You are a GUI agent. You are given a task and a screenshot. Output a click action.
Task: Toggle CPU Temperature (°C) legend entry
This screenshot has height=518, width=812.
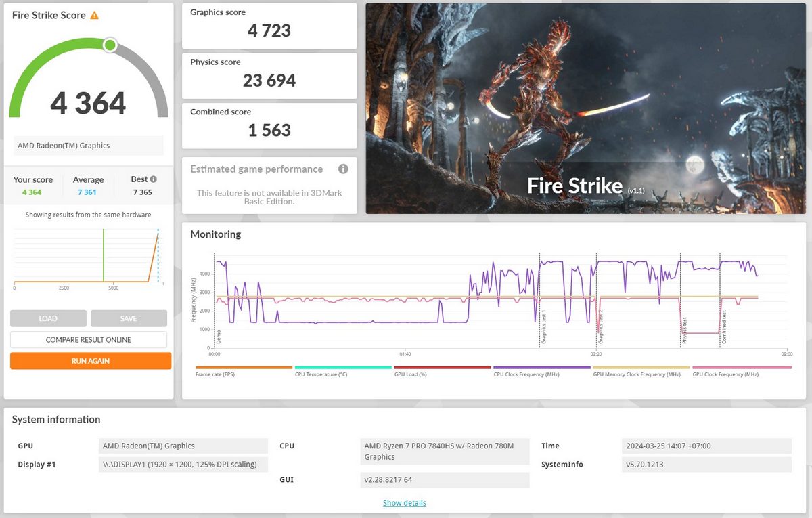click(x=343, y=371)
